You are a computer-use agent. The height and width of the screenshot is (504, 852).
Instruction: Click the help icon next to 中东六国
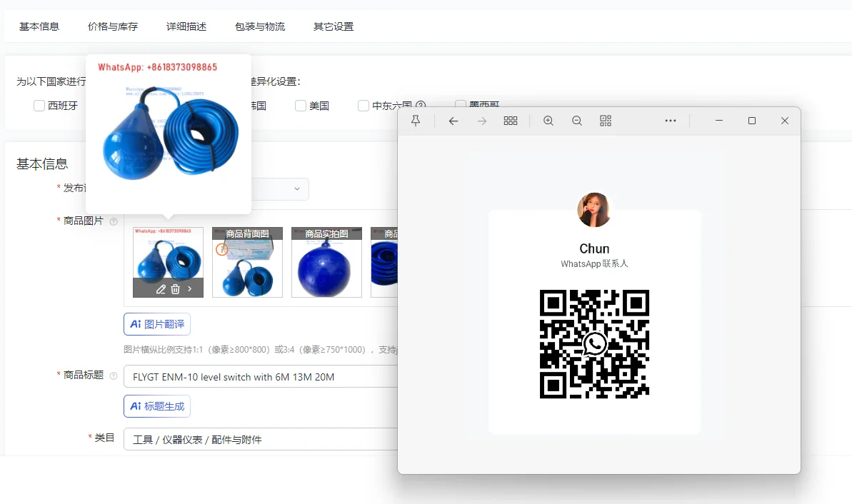[x=421, y=106]
